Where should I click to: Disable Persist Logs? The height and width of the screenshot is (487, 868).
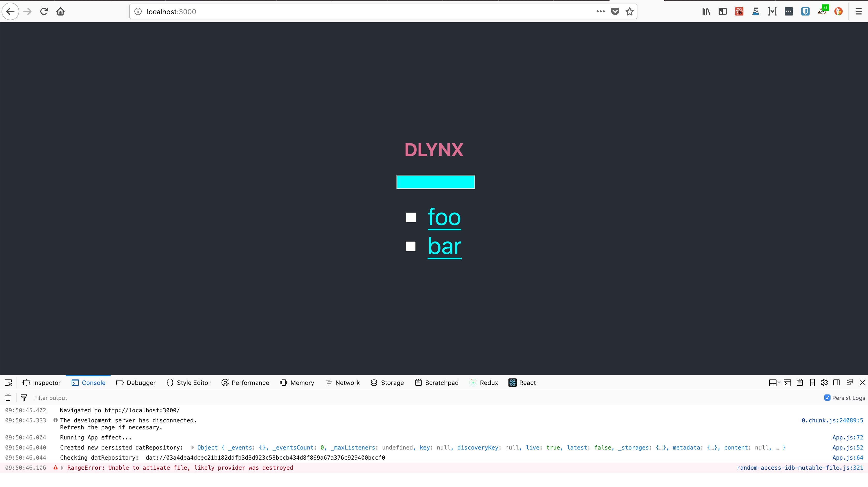(x=827, y=397)
